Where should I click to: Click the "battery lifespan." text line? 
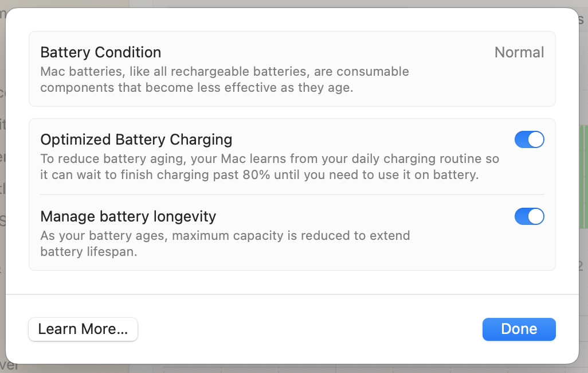tap(88, 252)
